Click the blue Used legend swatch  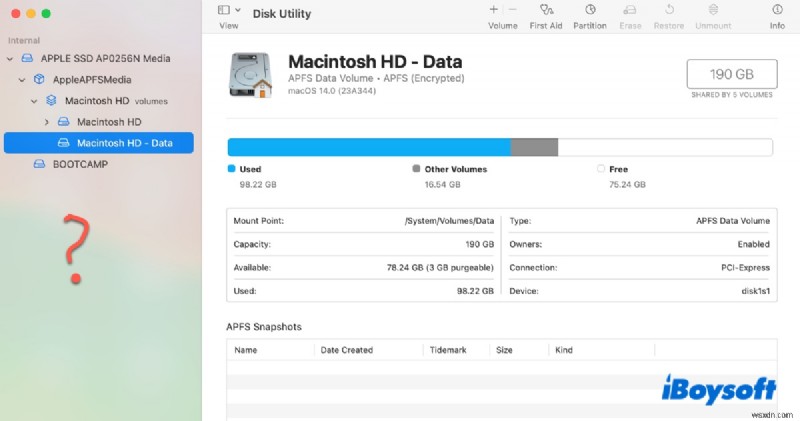point(232,169)
